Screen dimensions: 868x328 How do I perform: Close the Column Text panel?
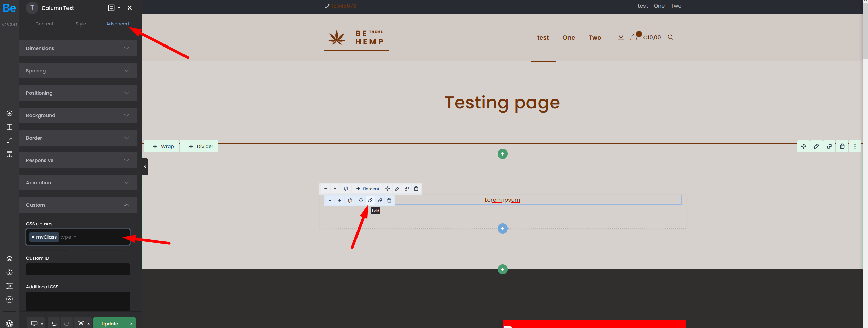130,8
